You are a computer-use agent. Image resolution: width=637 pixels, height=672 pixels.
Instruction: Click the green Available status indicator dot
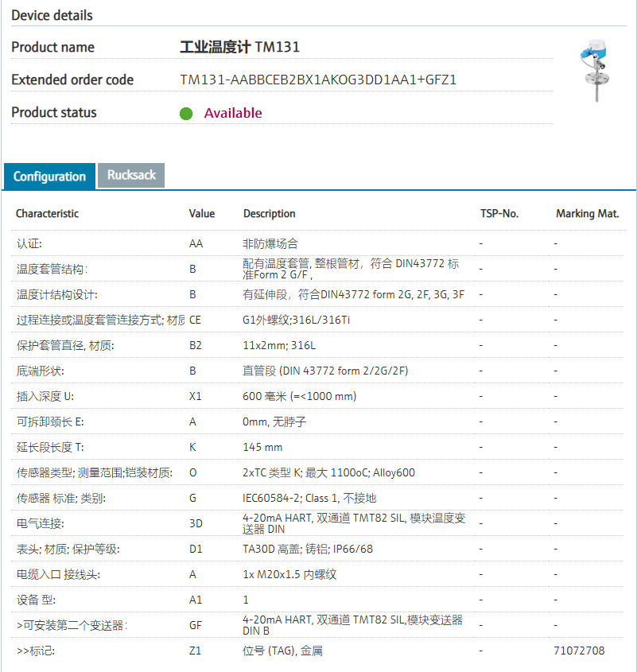coord(186,114)
